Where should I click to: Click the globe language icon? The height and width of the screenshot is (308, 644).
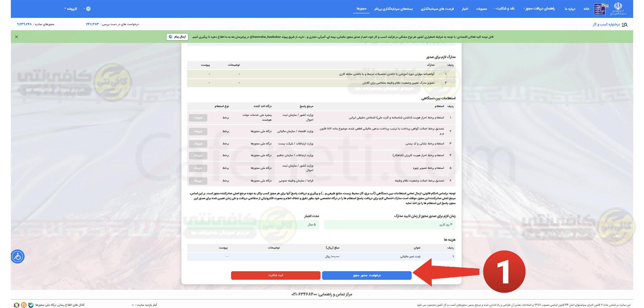click(x=88, y=8)
